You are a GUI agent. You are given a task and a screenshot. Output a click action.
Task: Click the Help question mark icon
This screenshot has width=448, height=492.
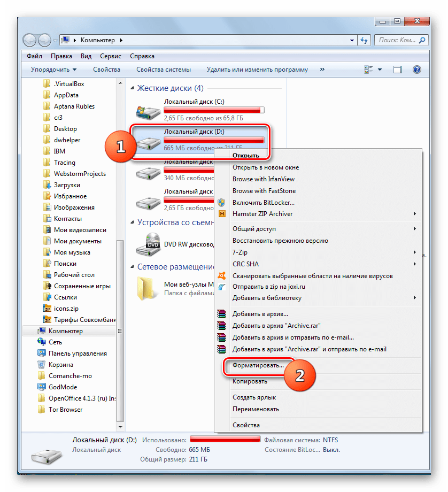pos(417,70)
